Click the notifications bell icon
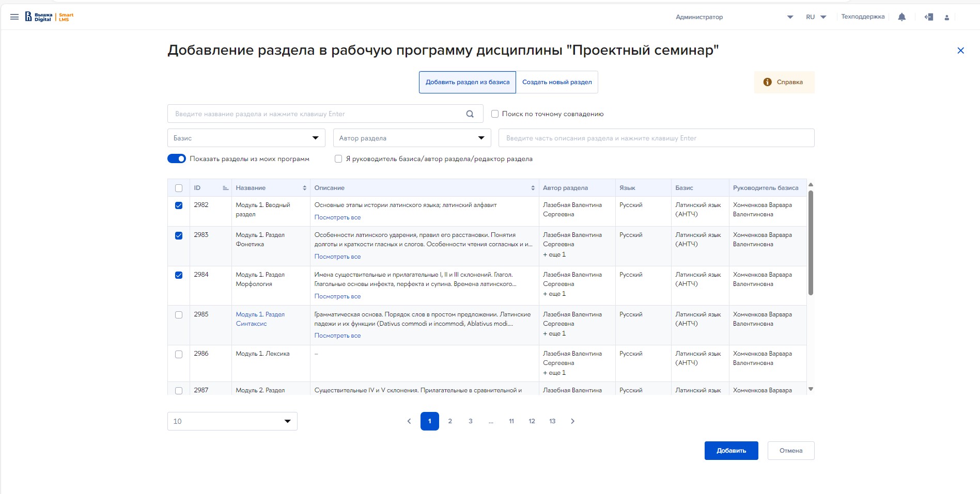Image resolution: width=980 pixels, height=494 pixels. (901, 17)
